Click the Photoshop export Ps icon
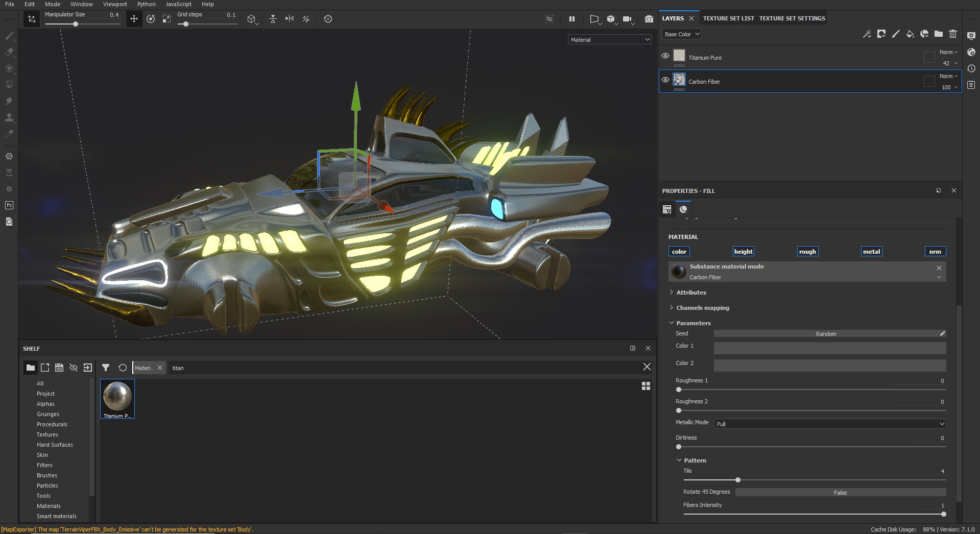 pos(9,205)
